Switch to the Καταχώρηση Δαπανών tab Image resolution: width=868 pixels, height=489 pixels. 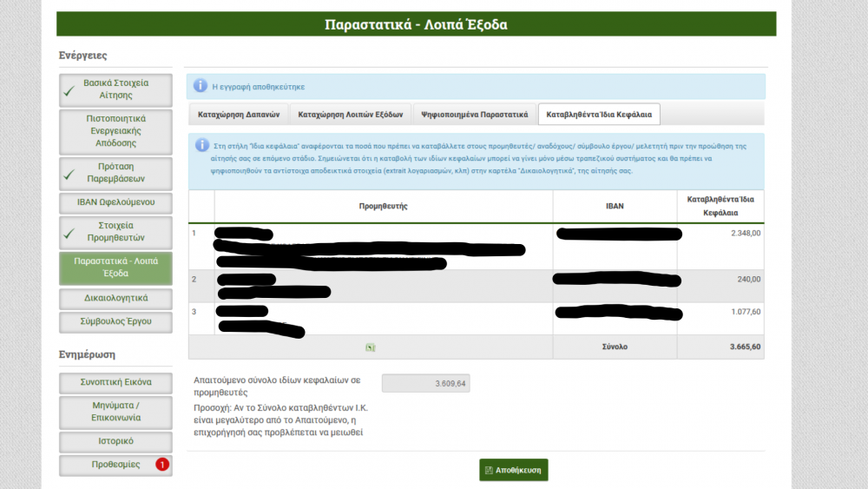239,115
